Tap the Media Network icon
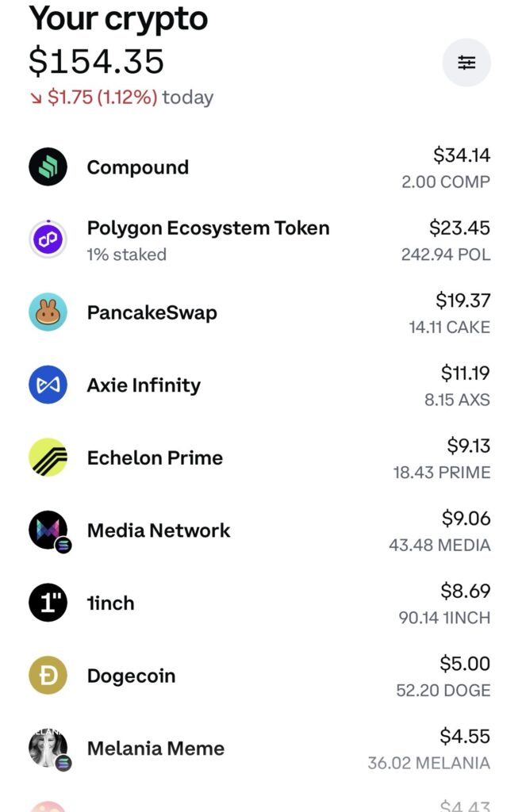518x812 pixels. tap(48, 530)
